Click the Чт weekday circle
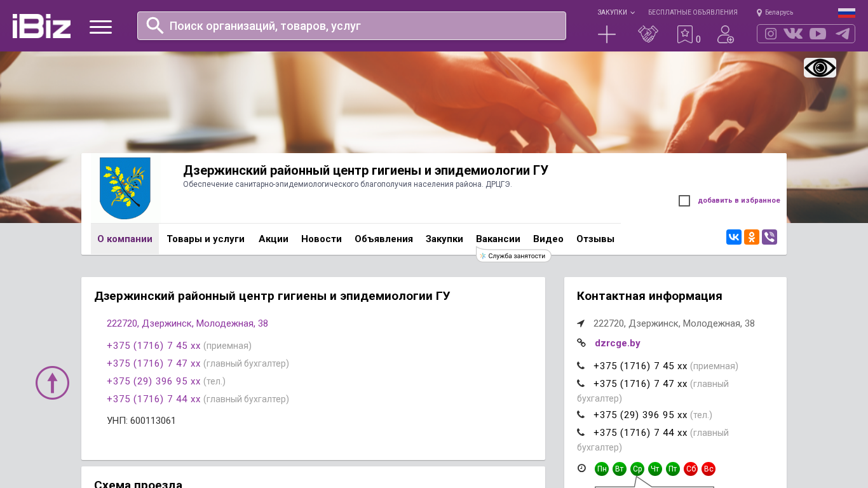Screen dimensions: 868x488 point(655,469)
